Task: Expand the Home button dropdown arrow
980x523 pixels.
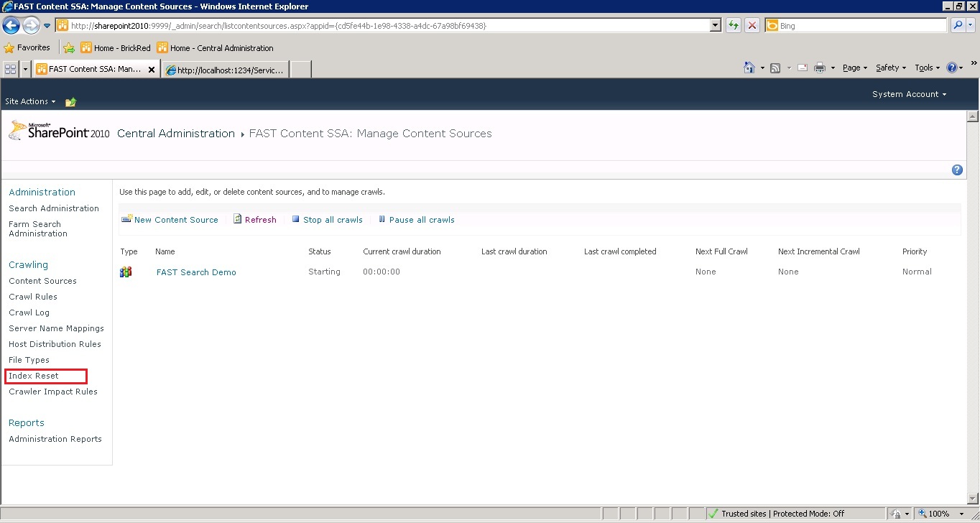Action: click(x=762, y=68)
